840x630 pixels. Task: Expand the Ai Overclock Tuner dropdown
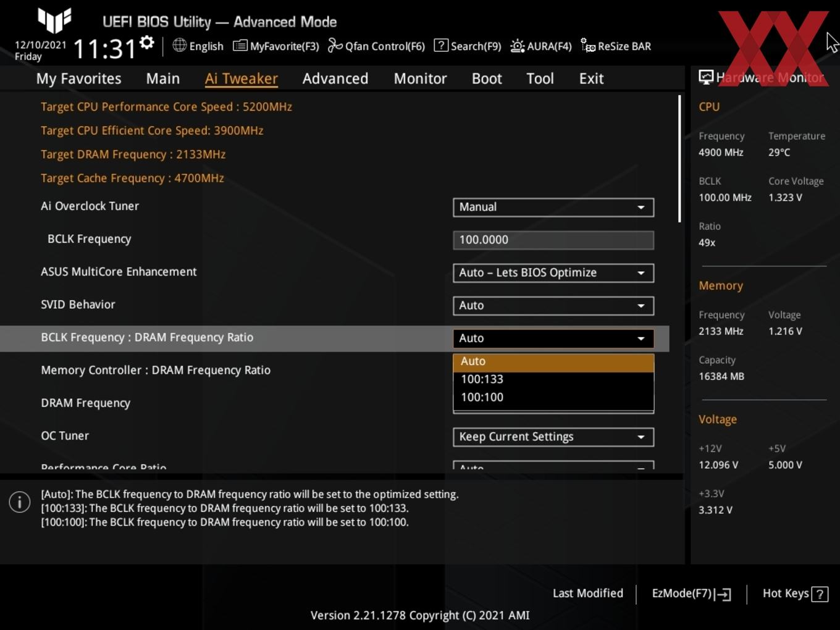553,207
